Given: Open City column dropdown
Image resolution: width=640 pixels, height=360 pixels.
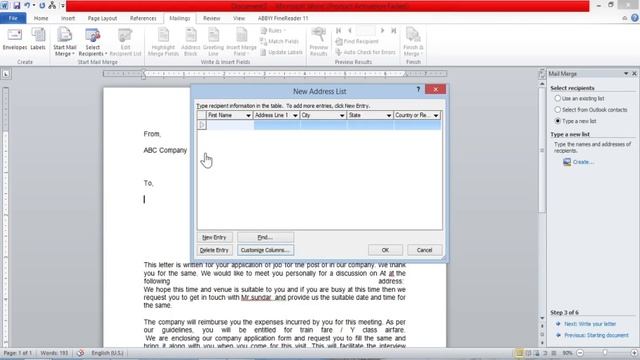Looking at the screenshot, I should click(342, 116).
